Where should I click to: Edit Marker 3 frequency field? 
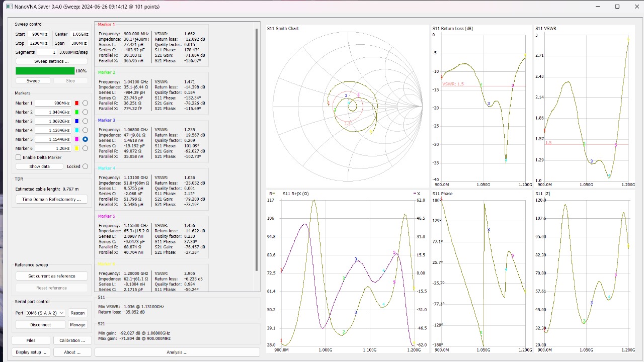pyautogui.click(x=53, y=121)
